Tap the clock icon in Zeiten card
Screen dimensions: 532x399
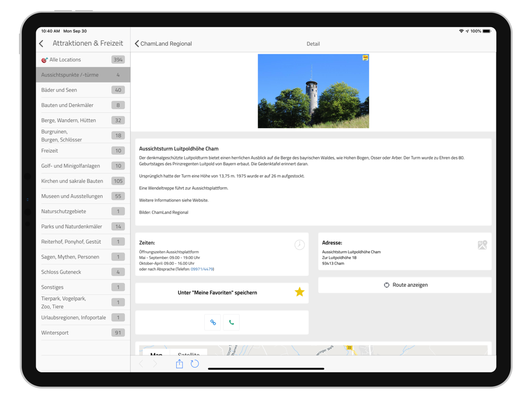click(x=299, y=245)
